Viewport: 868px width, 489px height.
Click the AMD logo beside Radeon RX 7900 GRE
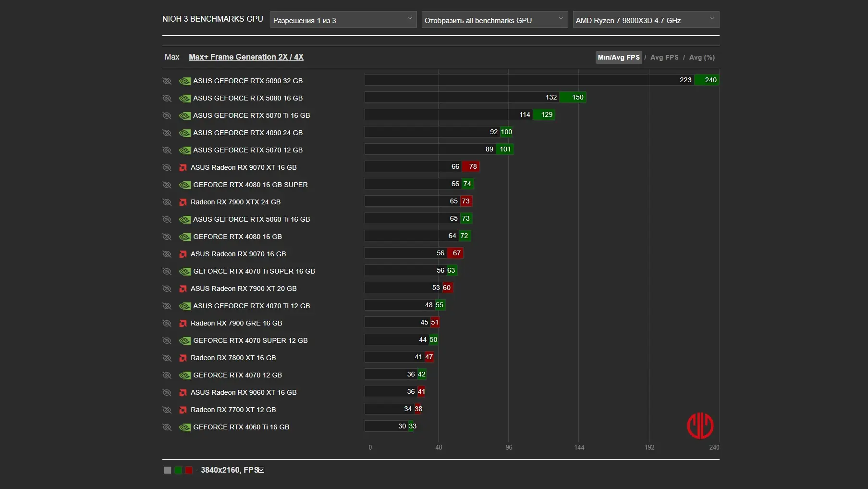183,324
